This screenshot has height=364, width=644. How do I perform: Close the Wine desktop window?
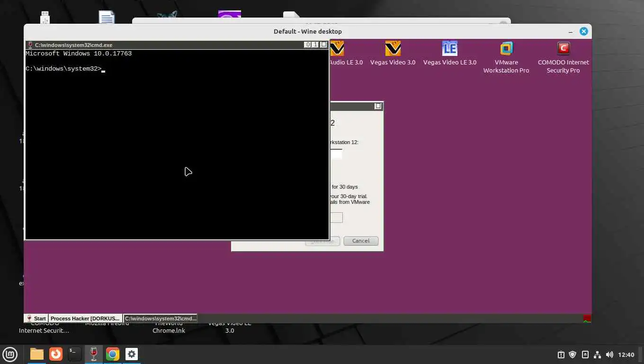[x=584, y=31]
